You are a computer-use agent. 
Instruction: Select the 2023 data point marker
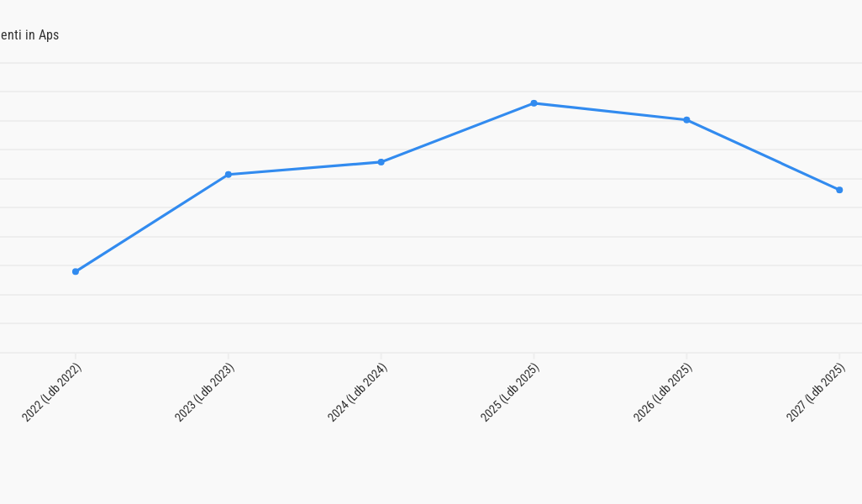tap(229, 175)
